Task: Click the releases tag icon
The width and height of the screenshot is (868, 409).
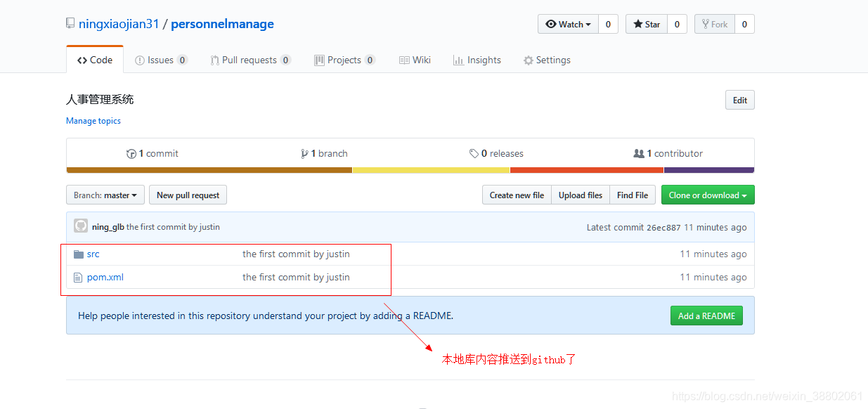Action: (474, 154)
